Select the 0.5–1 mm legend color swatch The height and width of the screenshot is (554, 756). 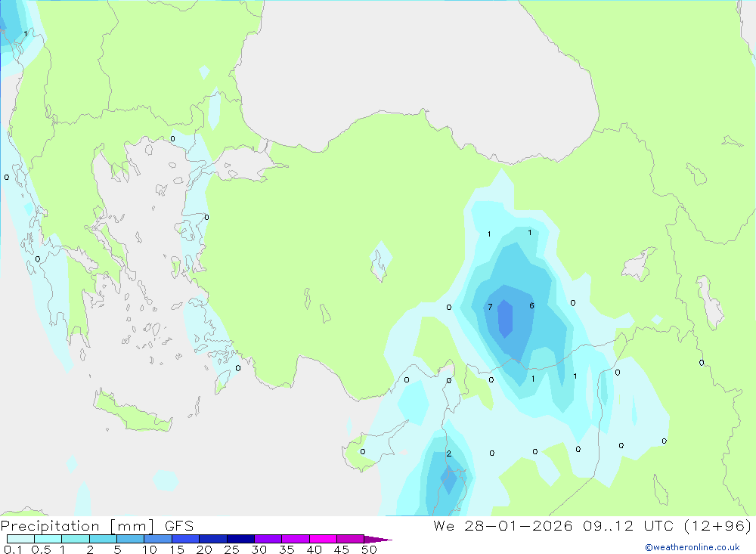click(48, 539)
